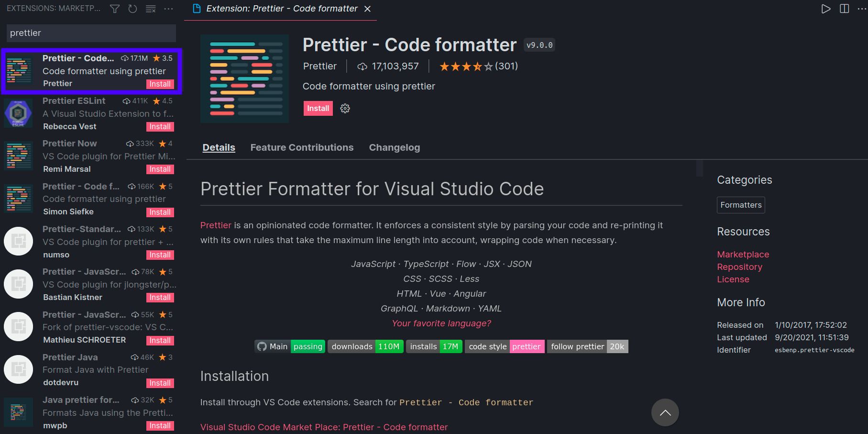868x434 pixels.
Task: Click the manage gear icon beside Install
Action: point(345,109)
